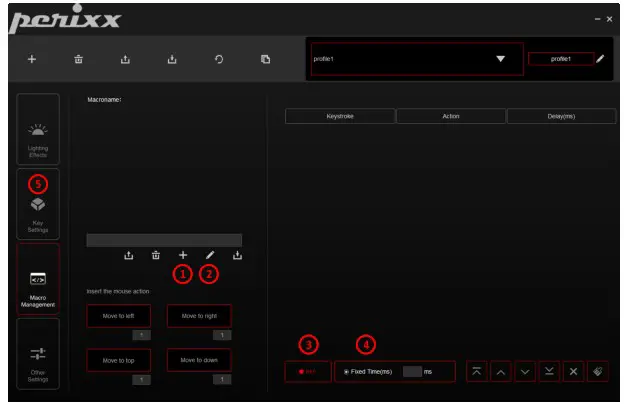
Task: Start macro recording with red record button
Action: click(308, 372)
